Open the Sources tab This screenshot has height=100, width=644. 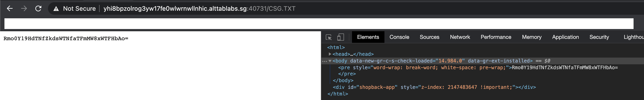coord(430,37)
